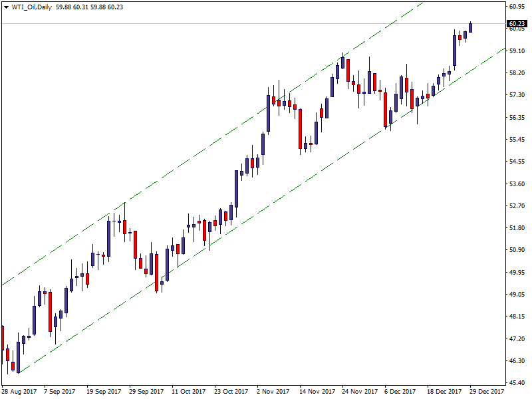Screen dimensions: 532x399
Task: Click the small triangle before WTI_Oil,Daily title
Action: coord(6,7)
